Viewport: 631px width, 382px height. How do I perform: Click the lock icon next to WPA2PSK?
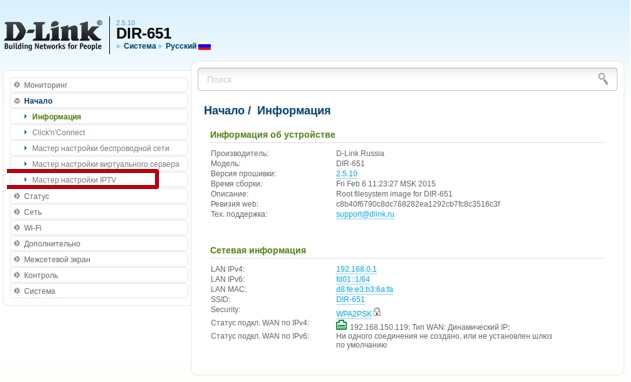click(377, 312)
